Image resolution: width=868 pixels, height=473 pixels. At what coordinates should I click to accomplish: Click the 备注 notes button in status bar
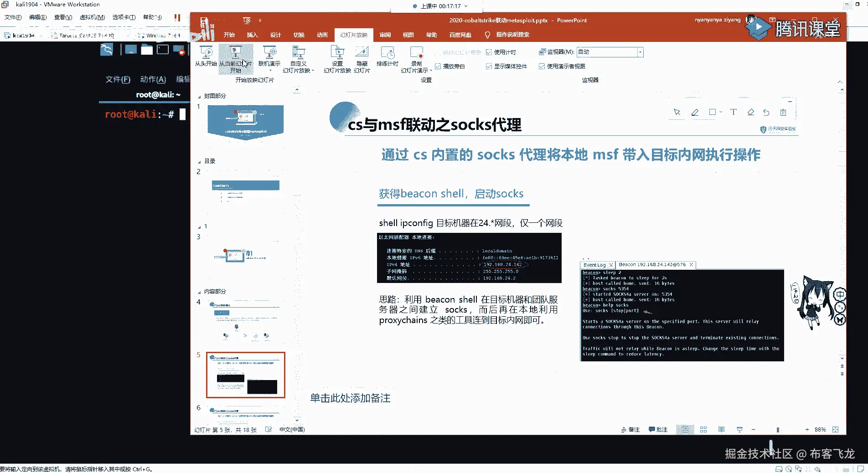(630, 430)
